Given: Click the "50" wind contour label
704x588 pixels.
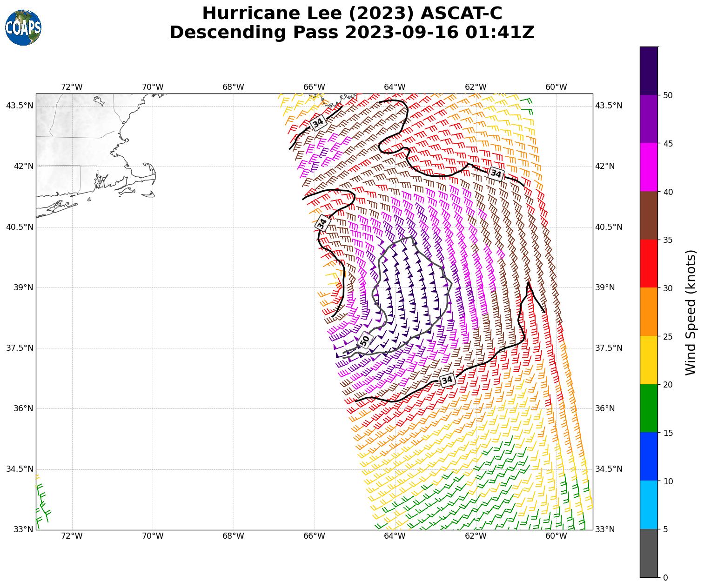Looking at the screenshot, I should [365, 341].
